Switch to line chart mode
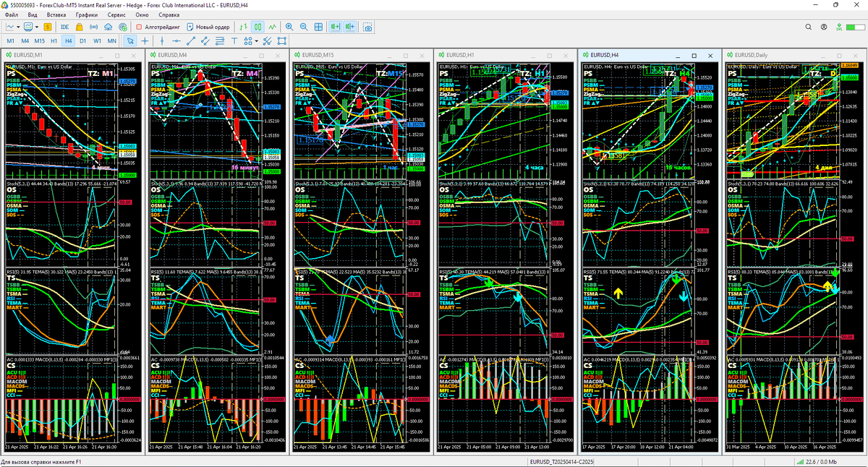The height and width of the screenshot is (467, 868). 272,27
